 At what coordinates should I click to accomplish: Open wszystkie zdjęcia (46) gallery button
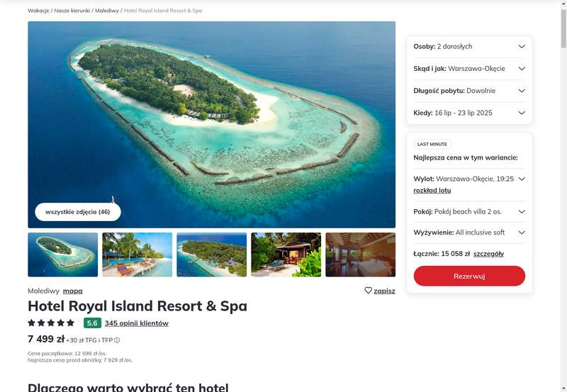click(x=78, y=212)
